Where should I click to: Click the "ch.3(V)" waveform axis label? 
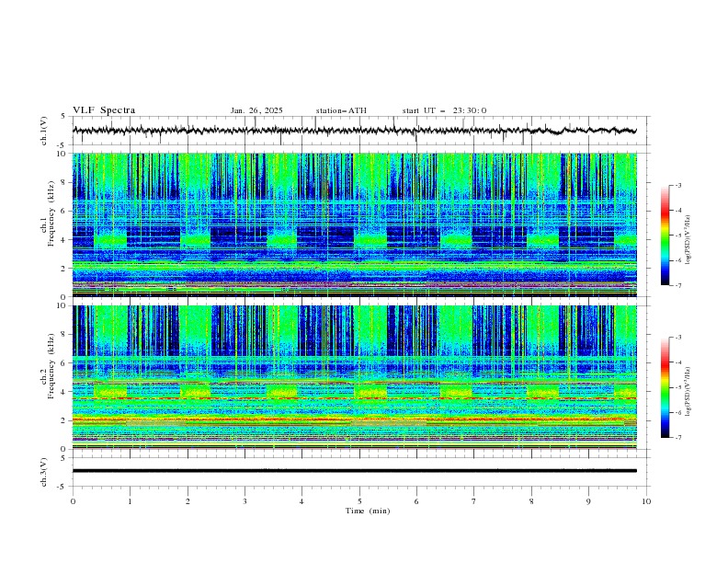(x=44, y=472)
